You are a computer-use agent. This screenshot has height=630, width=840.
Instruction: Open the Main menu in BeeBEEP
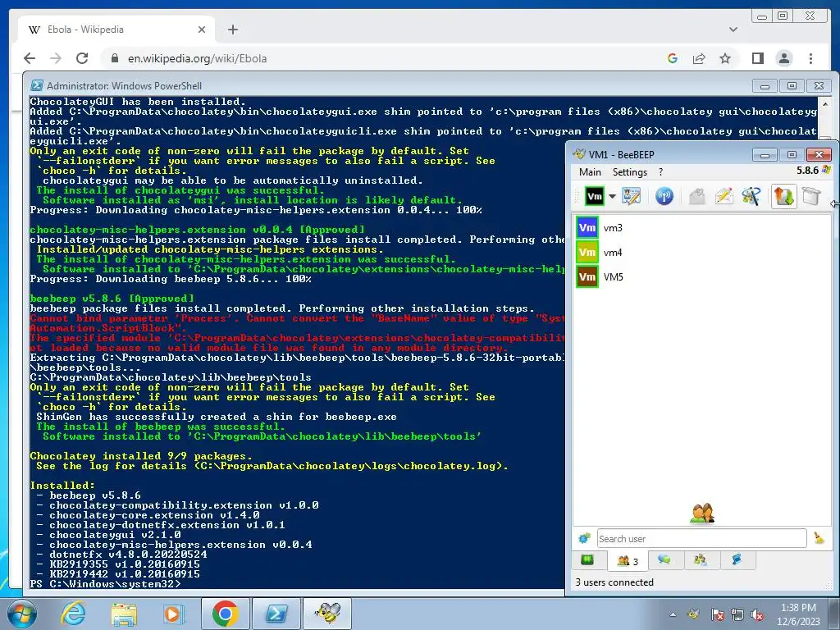point(590,172)
